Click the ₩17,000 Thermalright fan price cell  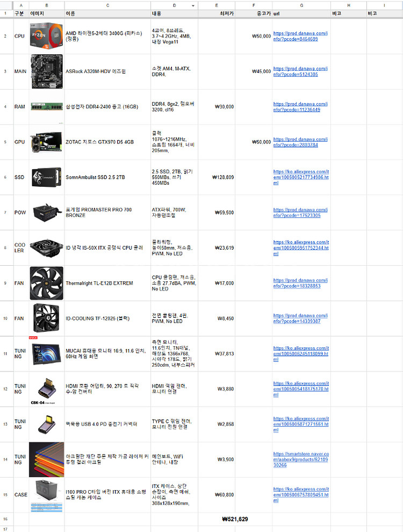pos(217,283)
